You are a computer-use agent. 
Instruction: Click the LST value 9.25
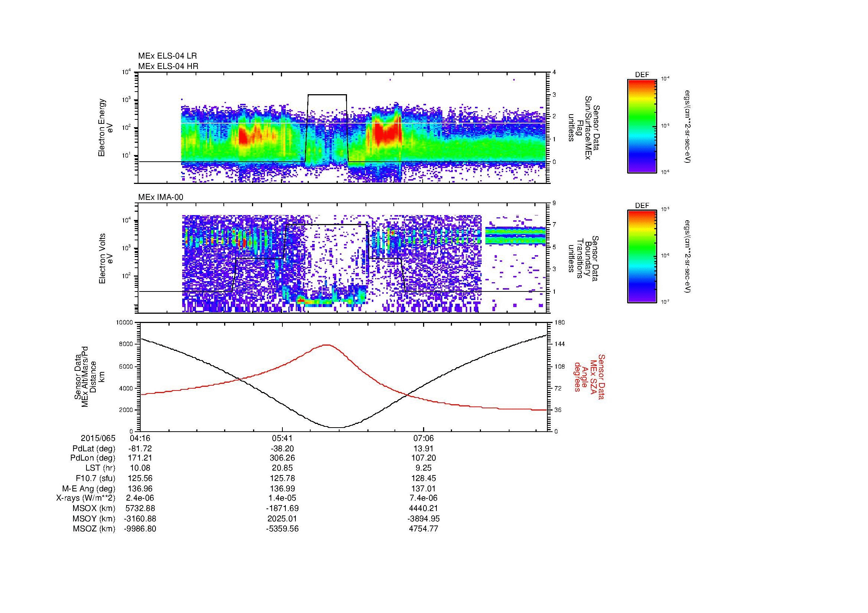tap(423, 468)
